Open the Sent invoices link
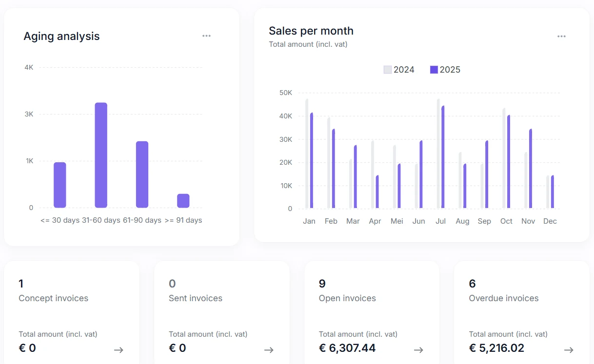594x364 pixels. pos(196,298)
